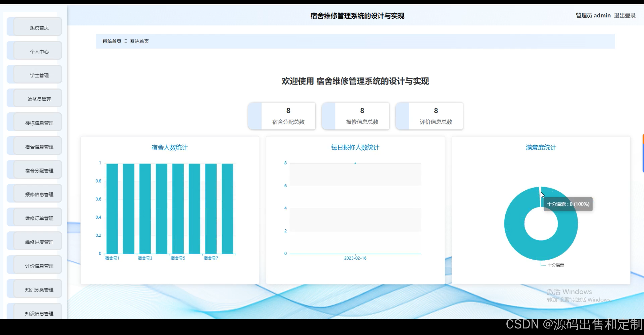Click the 退出登录 logout link
The image size is (644, 335).
click(624, 16)
